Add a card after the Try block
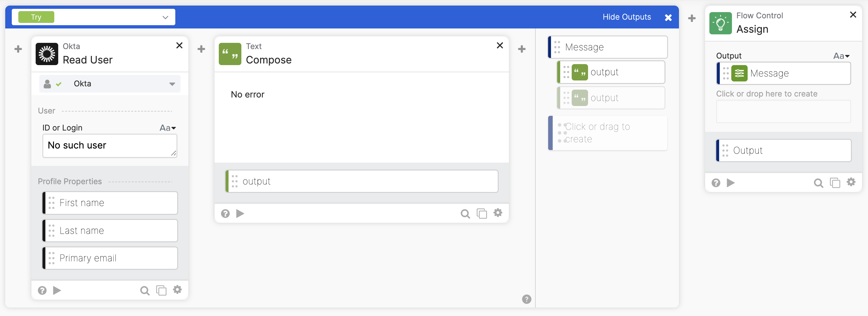 691,18
